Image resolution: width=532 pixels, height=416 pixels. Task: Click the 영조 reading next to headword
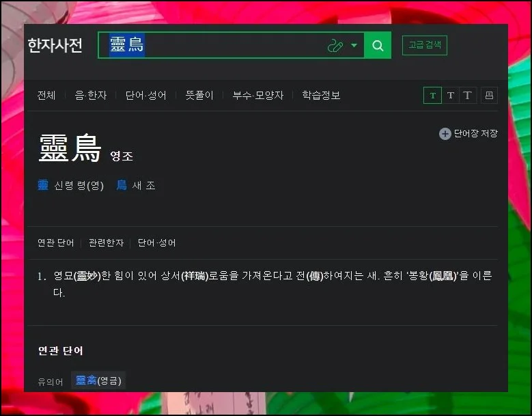click(x=122, y=156)
